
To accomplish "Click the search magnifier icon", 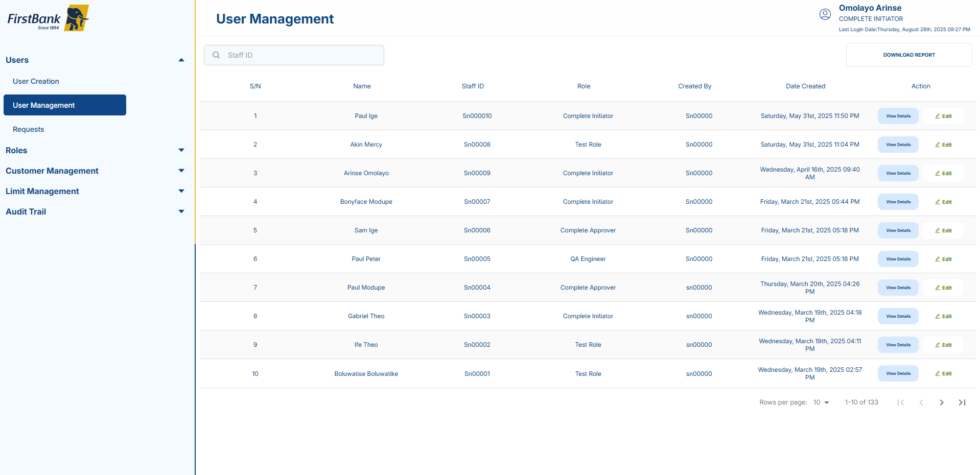I will coord(216,55).
